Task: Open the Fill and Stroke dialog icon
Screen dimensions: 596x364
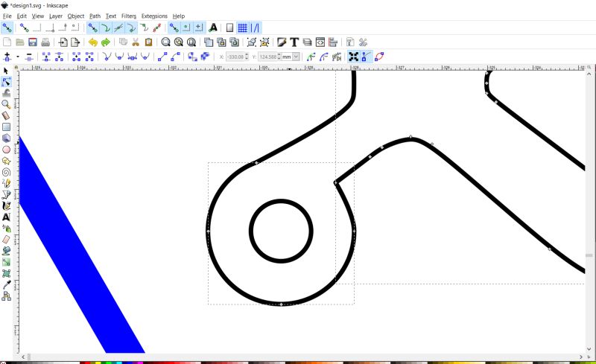Action: coord(282,42)
